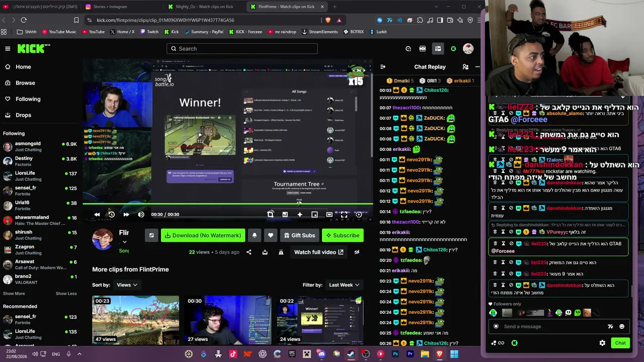The image size is (644, 362).
Task: Click Download (No Watermark) button
Action: click(203, 235)
